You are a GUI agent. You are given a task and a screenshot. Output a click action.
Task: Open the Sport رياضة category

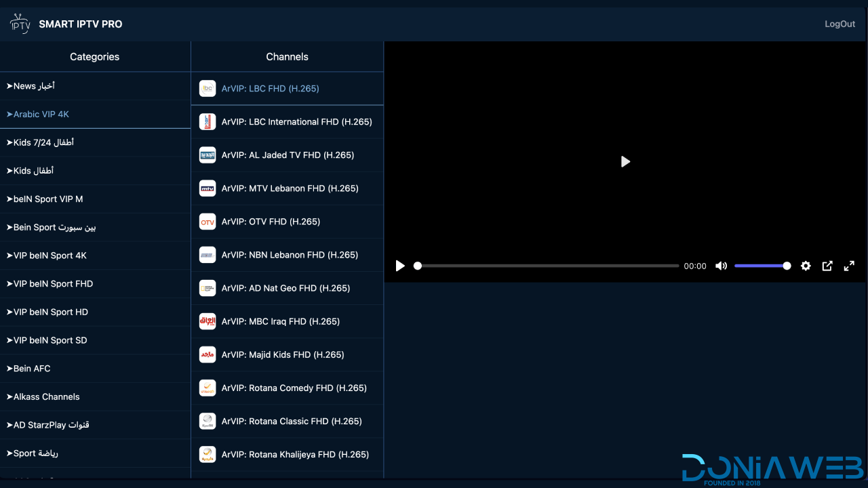click(95, 453)
